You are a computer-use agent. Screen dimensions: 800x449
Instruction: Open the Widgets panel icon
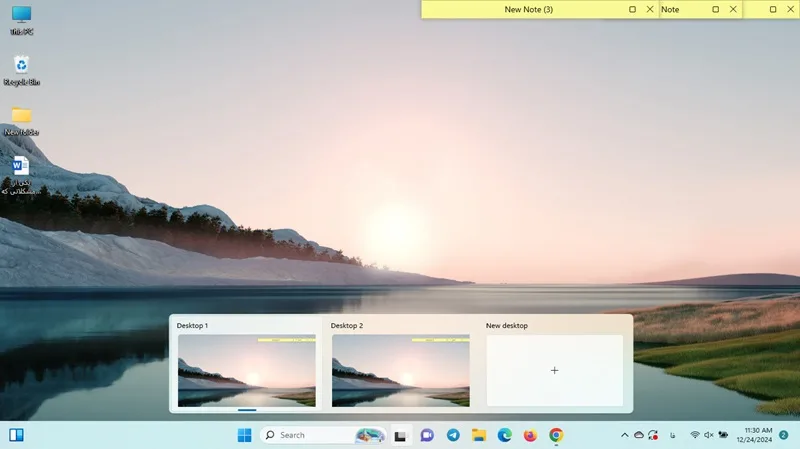16,435
